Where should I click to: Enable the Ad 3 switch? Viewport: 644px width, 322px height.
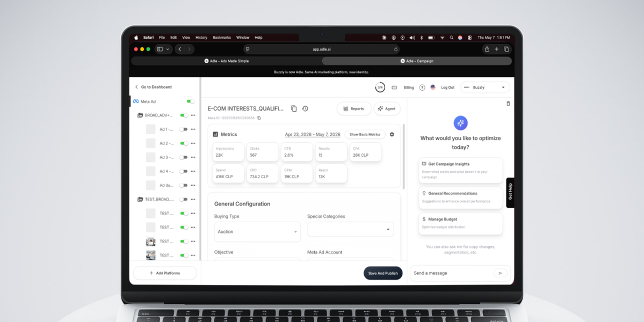184,157
